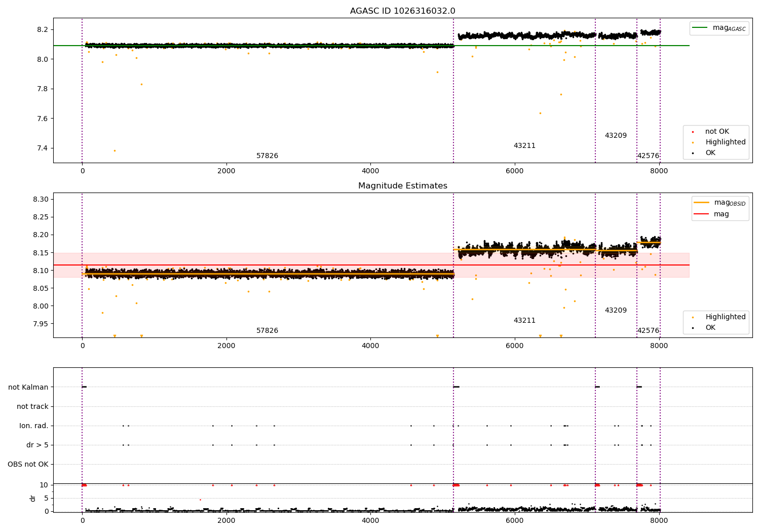This screenshot has width=760, height=532.
Task: Click y-axis tick 8.00 in middle plot
Action: [x=41, y=306]
